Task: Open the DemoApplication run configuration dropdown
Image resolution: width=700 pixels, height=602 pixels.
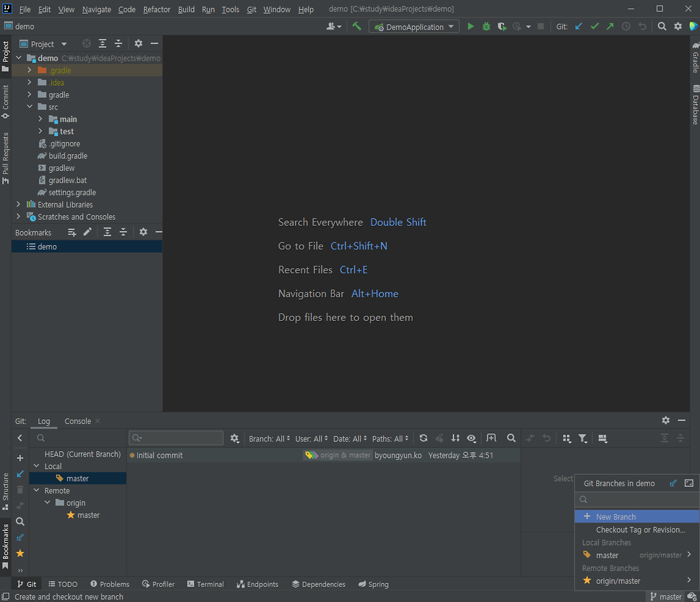Action: 414,27
